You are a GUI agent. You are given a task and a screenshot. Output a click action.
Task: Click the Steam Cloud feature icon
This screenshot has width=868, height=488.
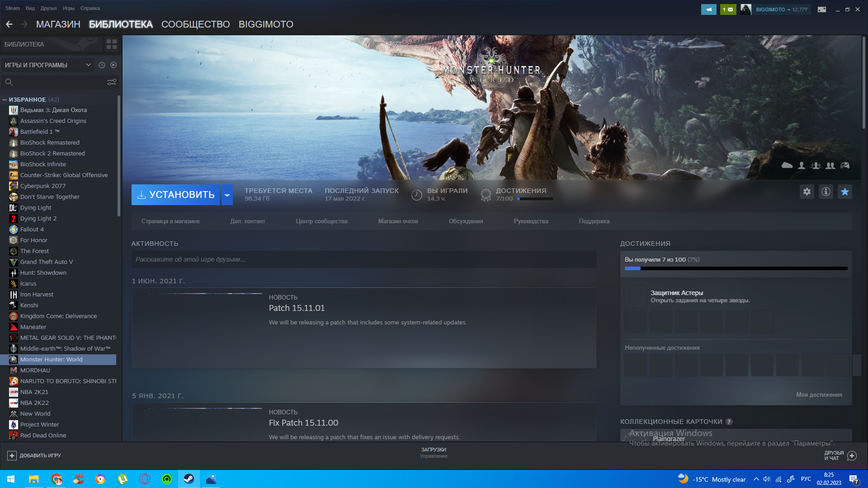[x=787, y=165]
